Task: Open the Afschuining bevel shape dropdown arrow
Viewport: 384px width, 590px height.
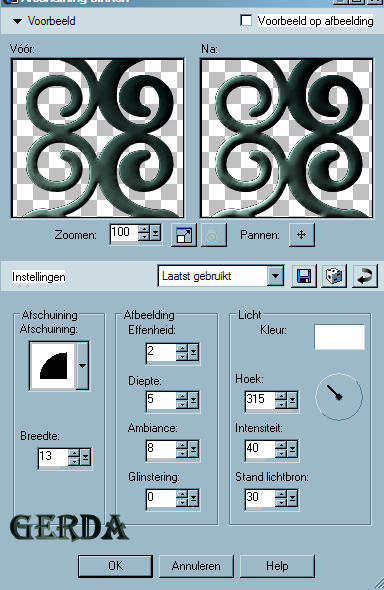Action: [x=82, y=365]
